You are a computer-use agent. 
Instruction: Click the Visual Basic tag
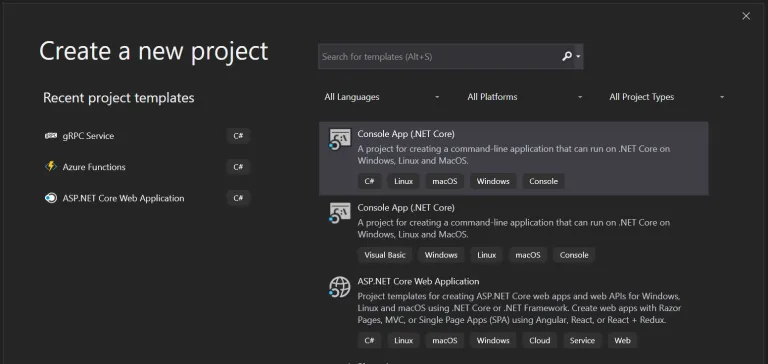[385, 255]
